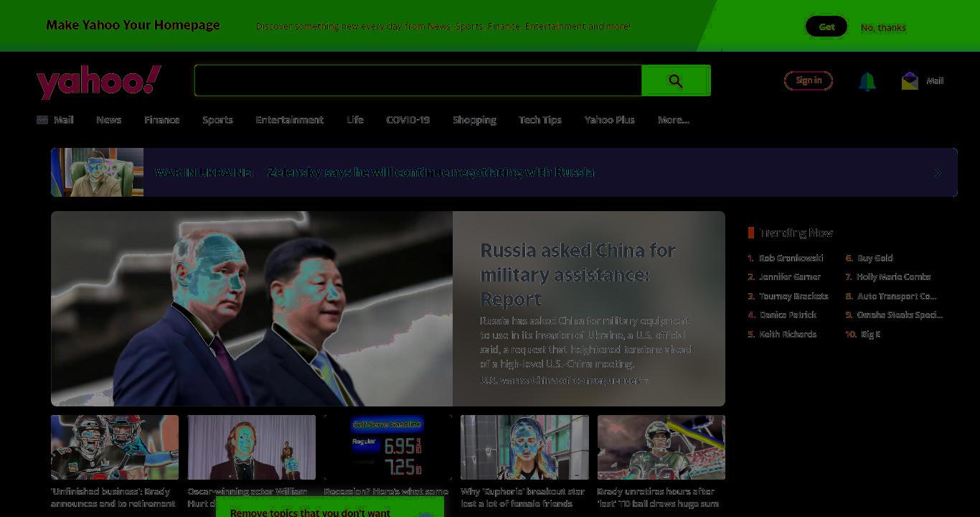Open the 'Russia asked China for military assistance' headline
The height and width of the screenshot is (517, 980).
(x=578, y=274)
